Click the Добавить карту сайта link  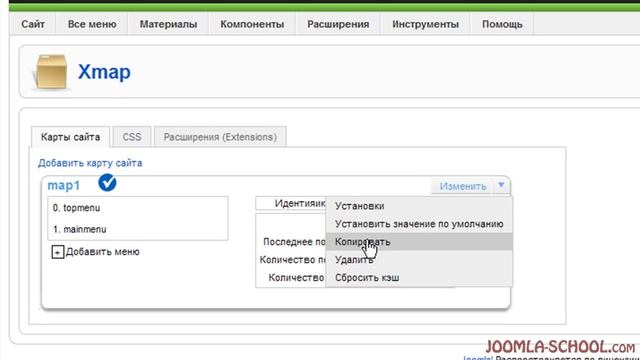[x=90, y=163]
